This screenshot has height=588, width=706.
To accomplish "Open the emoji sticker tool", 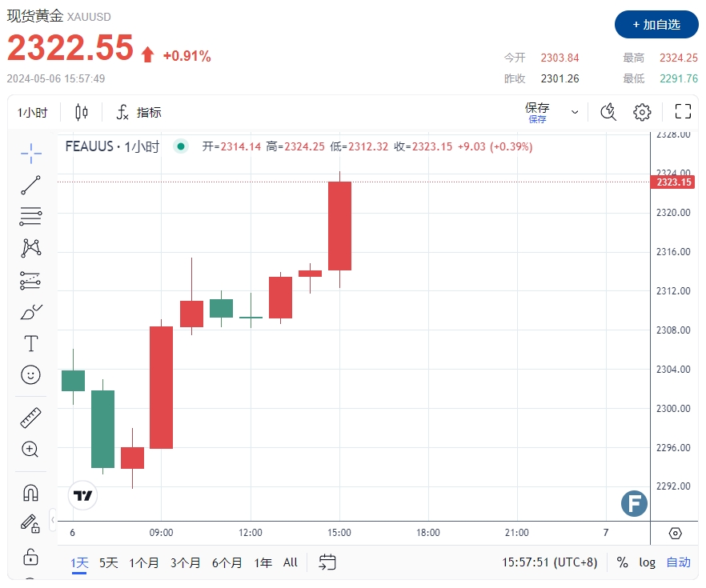I will [30, 374].
